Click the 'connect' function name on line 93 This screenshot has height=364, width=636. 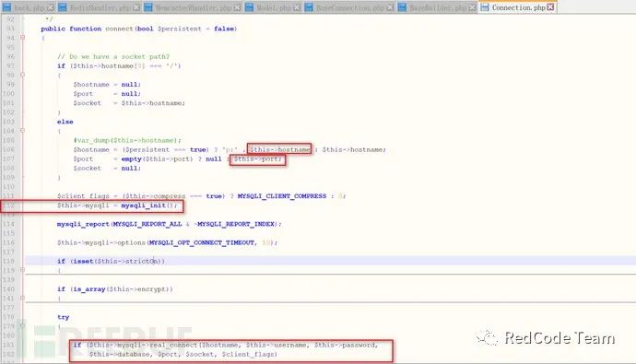(x=119, y=29)
